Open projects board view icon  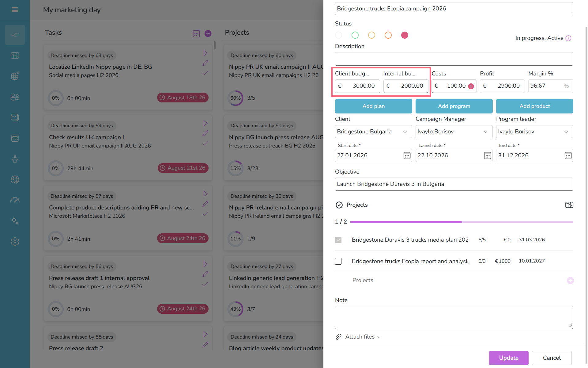(x=569, y=205)
